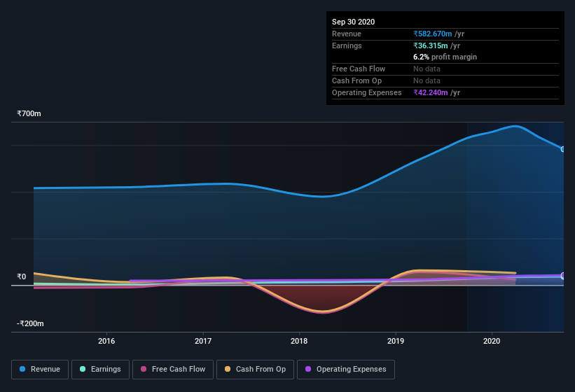Click the purple Operating Expenses legend dot
Viewport: 575px width, 392px height.
pyautogui.click(x=308, y=369)
